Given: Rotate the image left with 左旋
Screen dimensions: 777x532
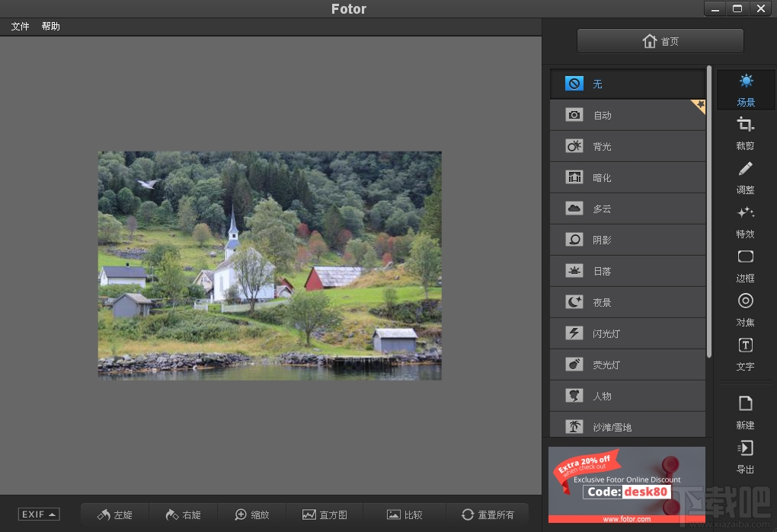Looking at the screenshot, I should 114,514.
